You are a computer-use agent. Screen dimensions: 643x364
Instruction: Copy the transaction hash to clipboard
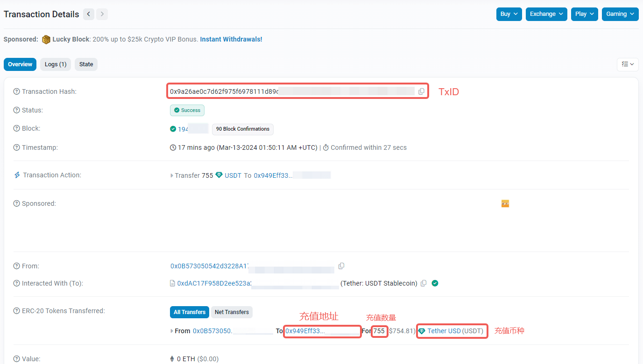pyautogui.click(x=421, y=91)
